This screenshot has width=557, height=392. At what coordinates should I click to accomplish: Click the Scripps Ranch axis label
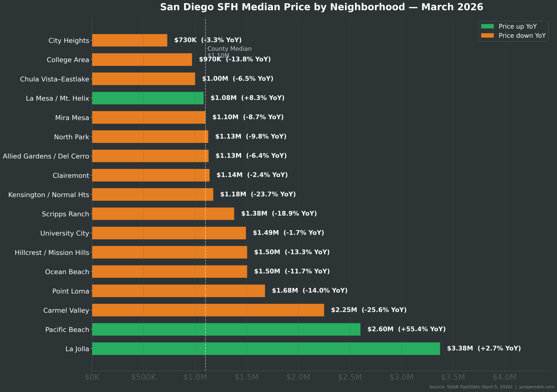[65, 214]
